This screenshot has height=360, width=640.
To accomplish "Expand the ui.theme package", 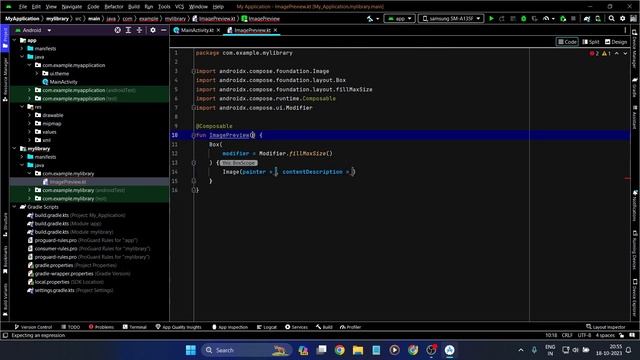I will point(37,73).
